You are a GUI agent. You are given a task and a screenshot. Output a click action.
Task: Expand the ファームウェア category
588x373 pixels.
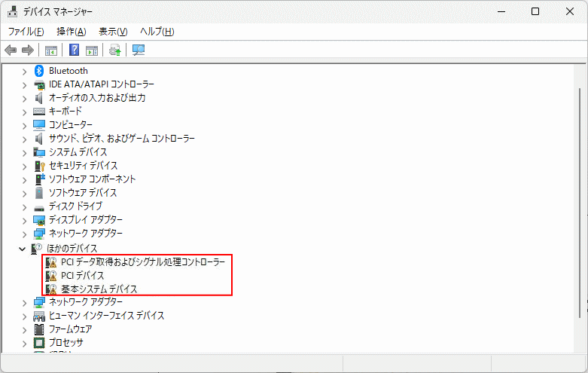[x=24, y=330]
